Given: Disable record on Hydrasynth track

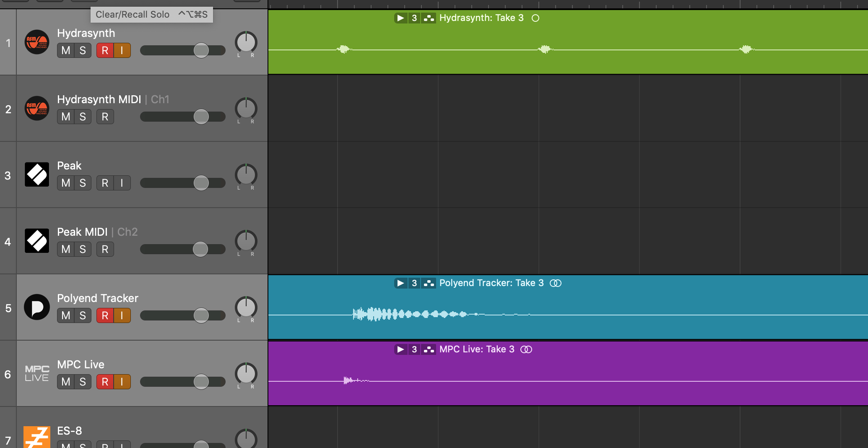Looking at the screenshot, I should pos(105,50).
